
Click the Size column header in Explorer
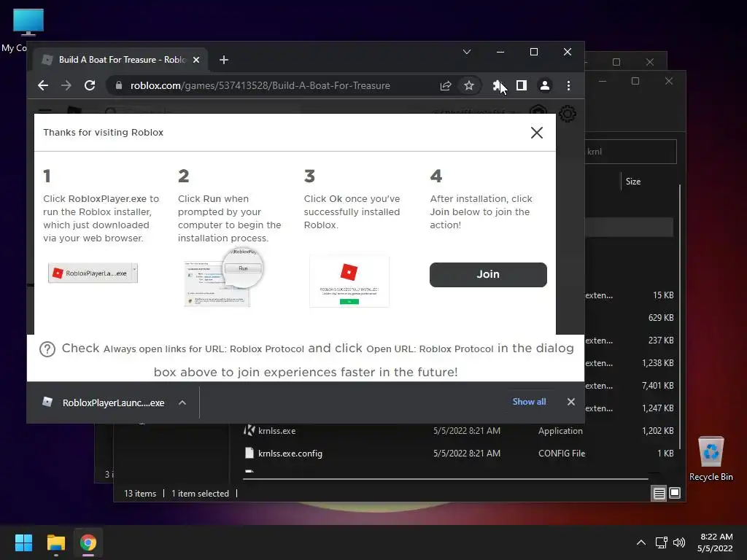[633, 182]
